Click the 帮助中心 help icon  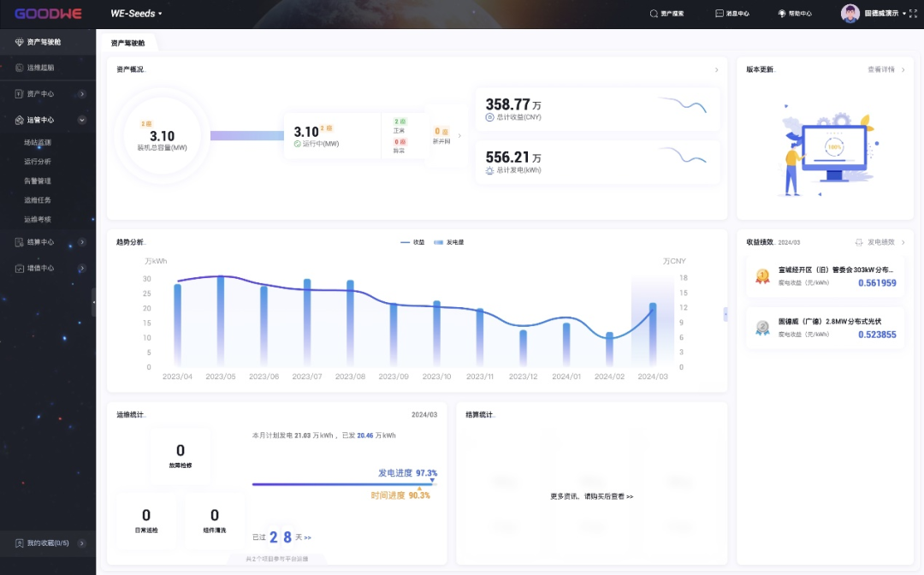point(782,14)
